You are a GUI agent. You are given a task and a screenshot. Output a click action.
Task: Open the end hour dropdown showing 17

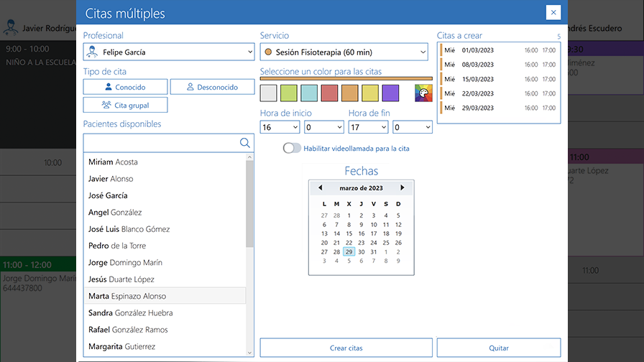[x=368, y=127]
